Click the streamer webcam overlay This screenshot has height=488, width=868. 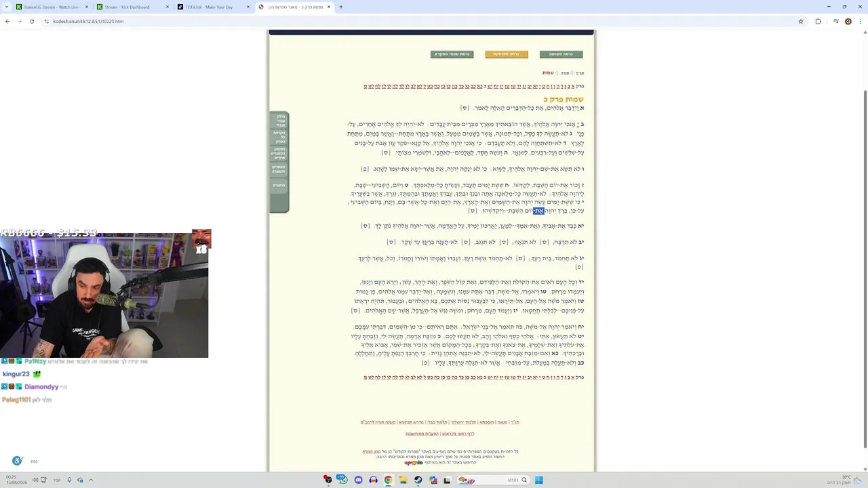click(x=104, y=294)
